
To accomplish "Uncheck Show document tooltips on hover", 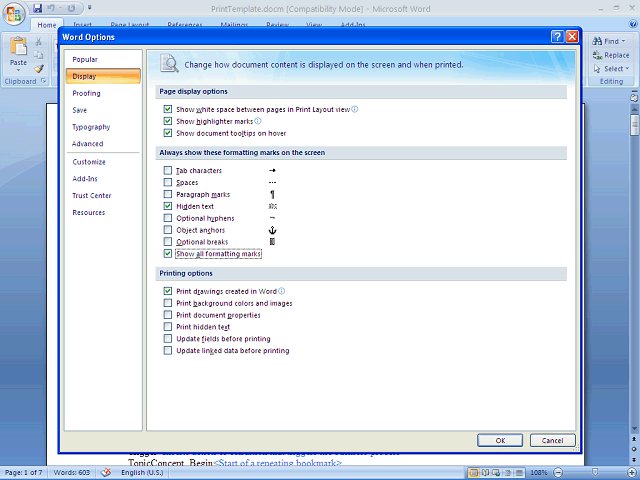I will tap(168, 133).
